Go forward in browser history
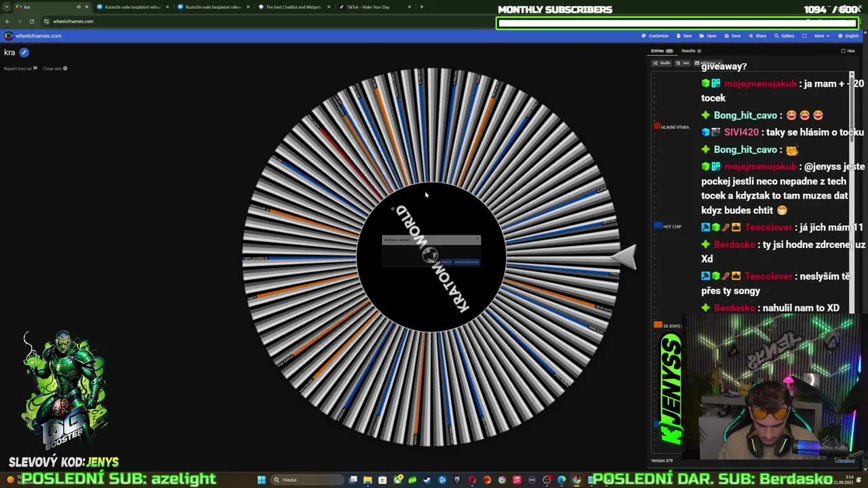This screenshot has width=868, height=488. (19, 21)
